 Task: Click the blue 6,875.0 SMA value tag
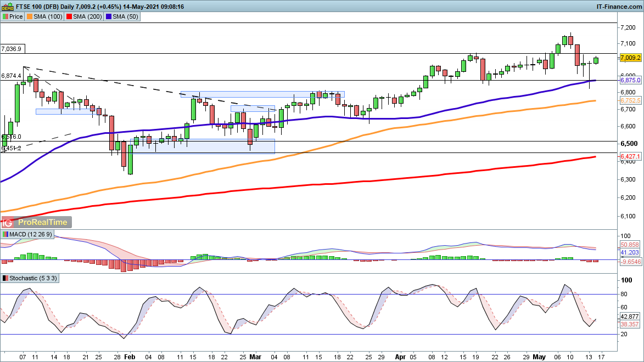point(630,80)
